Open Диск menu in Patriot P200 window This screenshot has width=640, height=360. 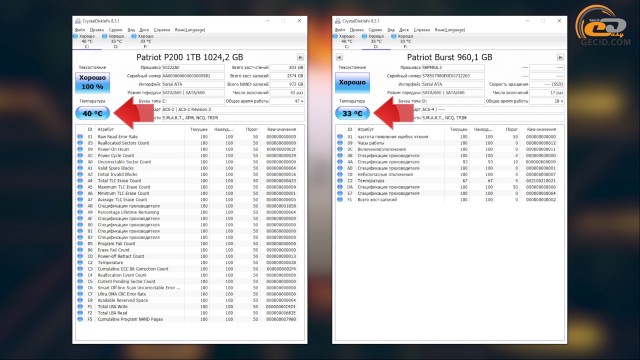(x=144, y=30)
